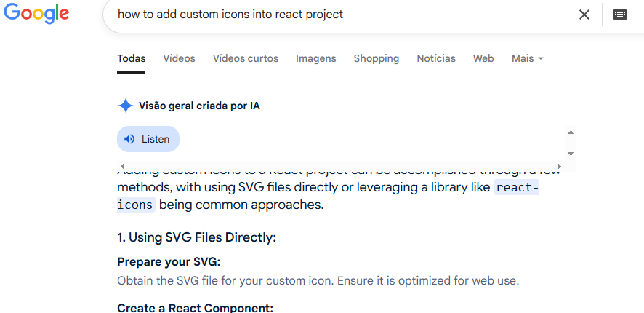The height and width of the screenshot is (313, 644).
Task: Click the 'Visão geral criada por IA' heading
Action: coord(199,106)
